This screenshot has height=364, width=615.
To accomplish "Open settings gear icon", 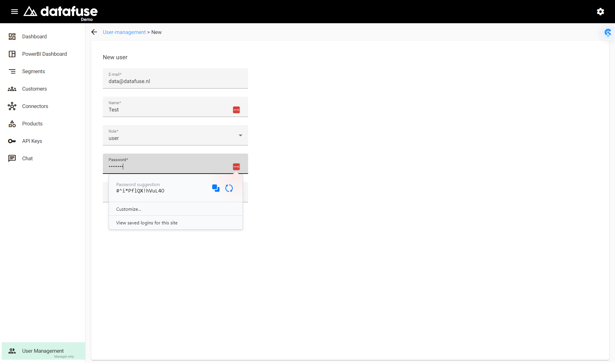I will [600, 12].
